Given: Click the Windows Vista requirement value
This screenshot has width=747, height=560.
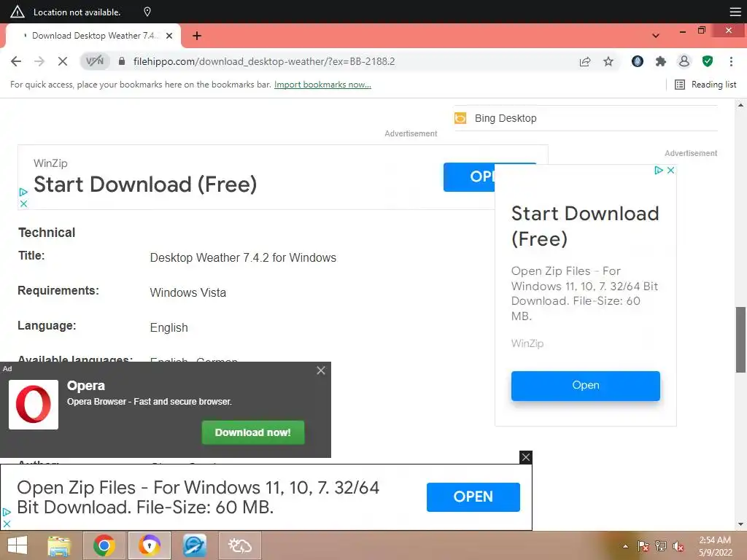Looking at the screenshot, I should [187, 292].
